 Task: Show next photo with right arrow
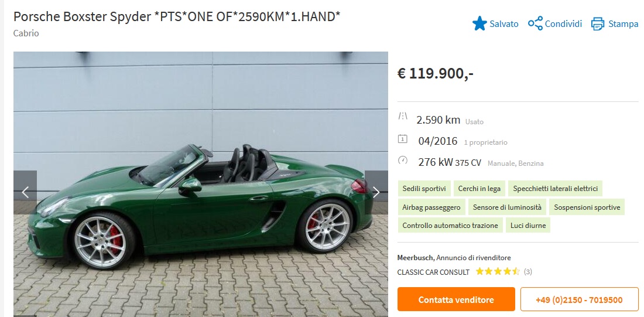[x=376, y=192]
